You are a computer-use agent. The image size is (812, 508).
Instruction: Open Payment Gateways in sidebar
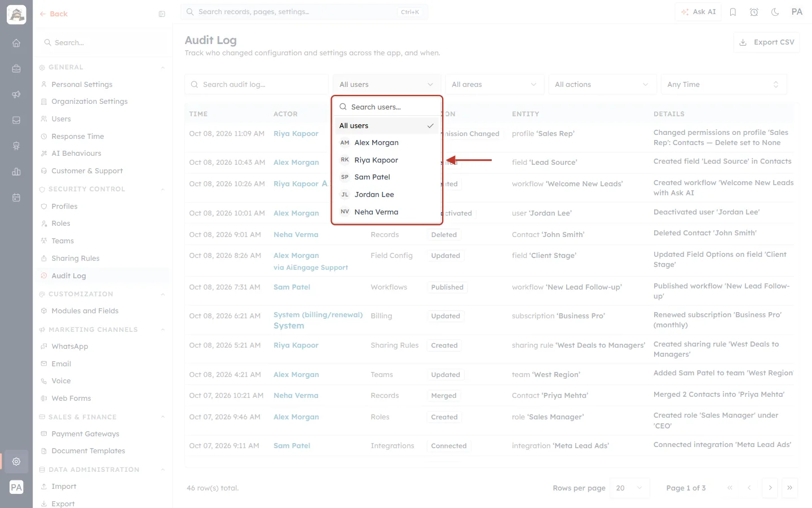pos(85,434)
